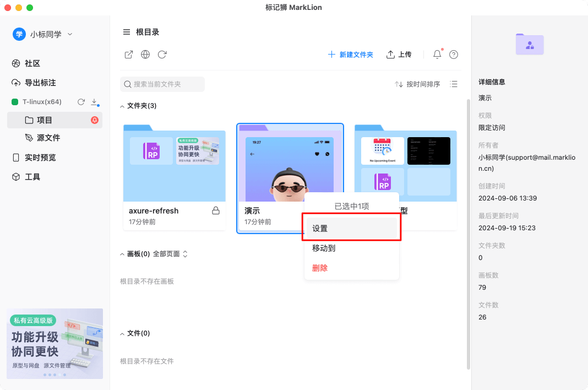Create a folder with 新建文件夹
This screenshot has width=588, height=390.
point(351,55)
